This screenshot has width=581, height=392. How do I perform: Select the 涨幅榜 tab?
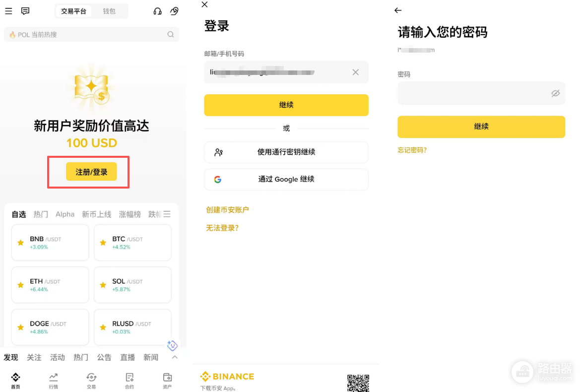tap(129, 214)
